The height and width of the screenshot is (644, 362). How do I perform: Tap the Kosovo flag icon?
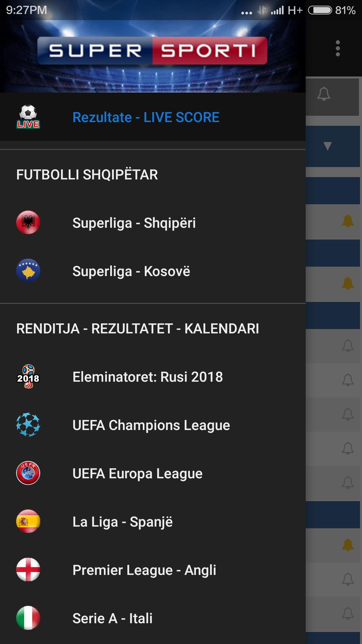pos(28,271)
